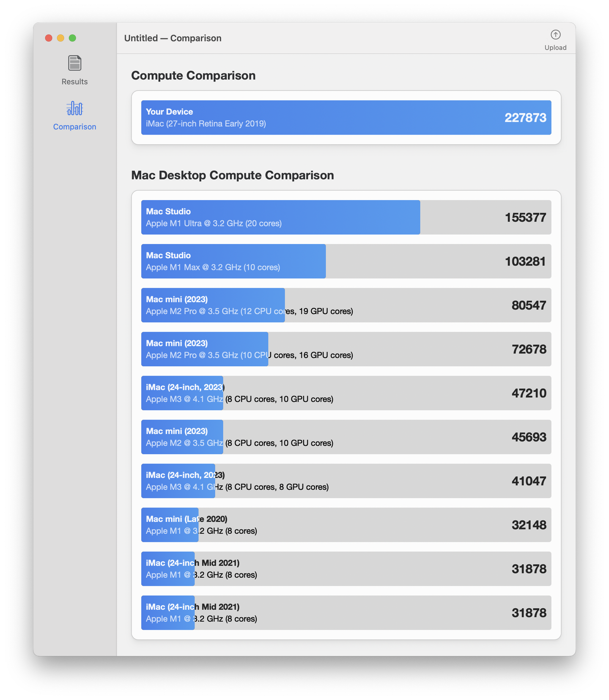Click the Mac Desktop Compute Comparison heading

[x=233, y=175]
